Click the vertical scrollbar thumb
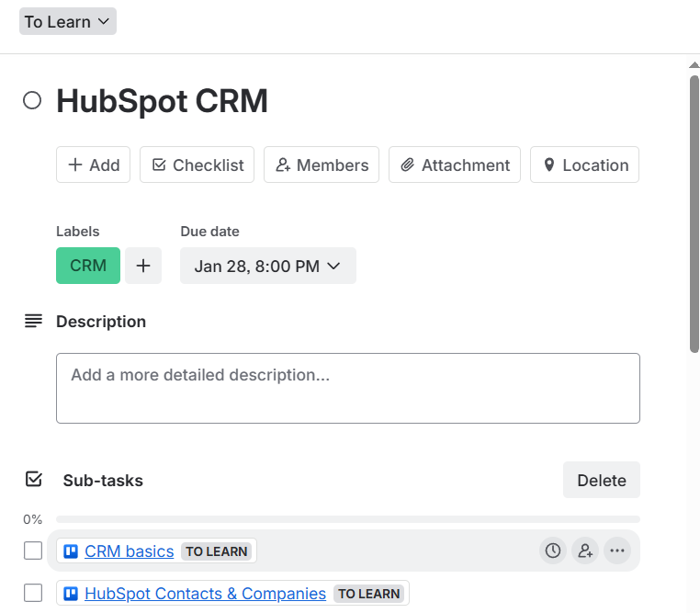 [x=694, y=214]
